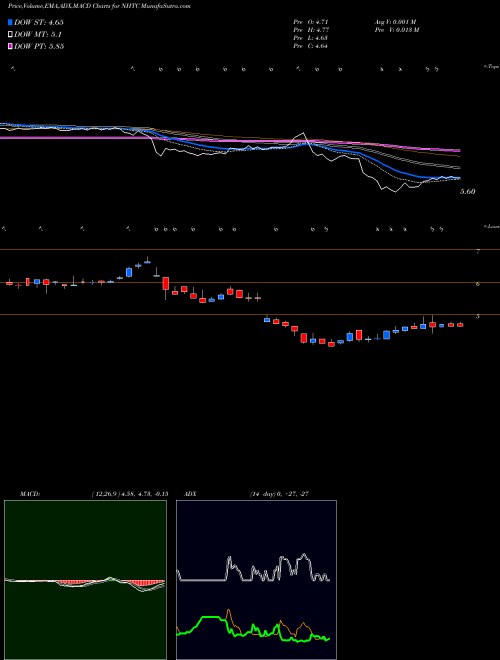500x660 pixels.
Task: Select the 'DOW MT: 5.1' legend label
Action: click(38, 35)
